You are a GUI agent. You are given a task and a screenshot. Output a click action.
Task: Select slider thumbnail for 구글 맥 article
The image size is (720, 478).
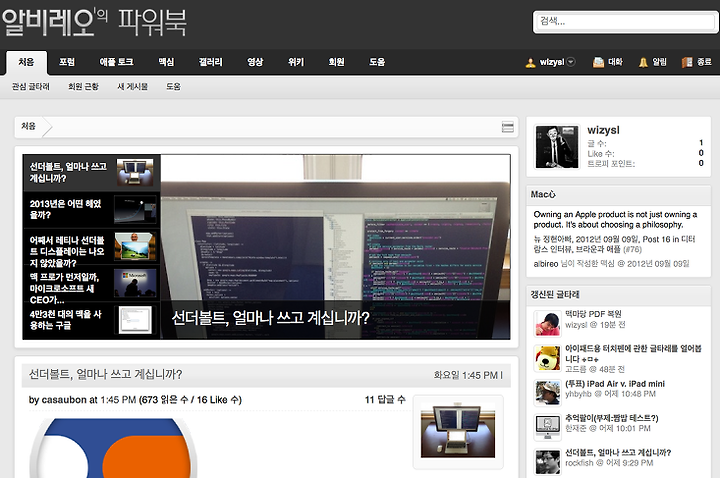click(x=135, y=320)
